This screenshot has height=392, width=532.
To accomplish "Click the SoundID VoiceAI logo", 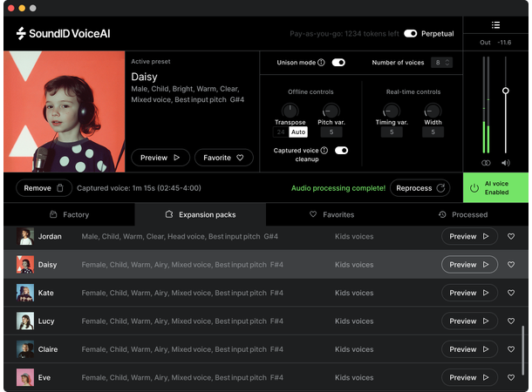I will 63,33.
